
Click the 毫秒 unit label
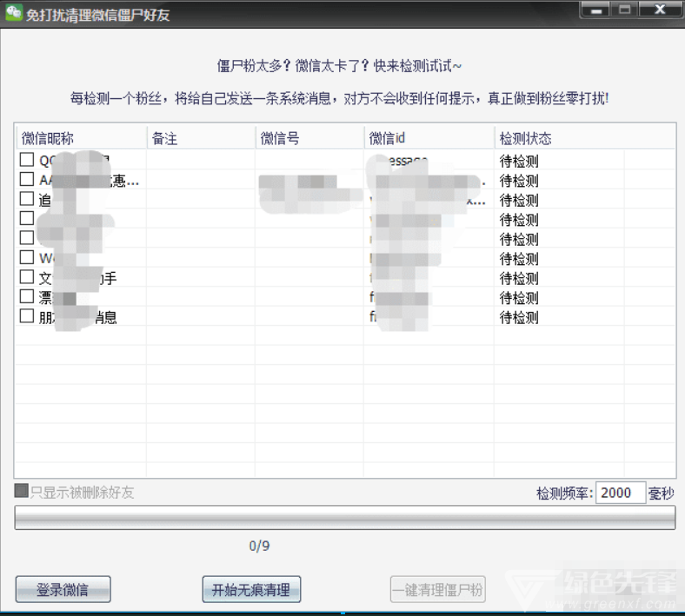coord(661,493)
